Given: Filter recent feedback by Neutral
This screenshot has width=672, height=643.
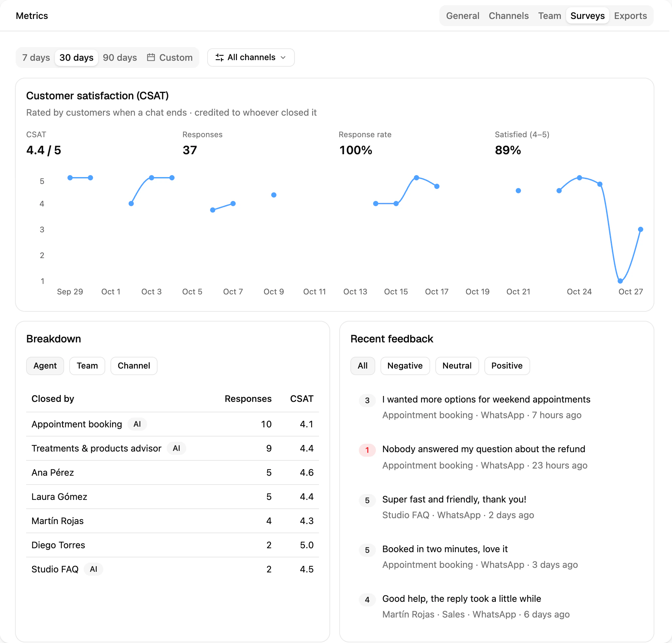Looking at the screenshot, I should click(457, 366).
